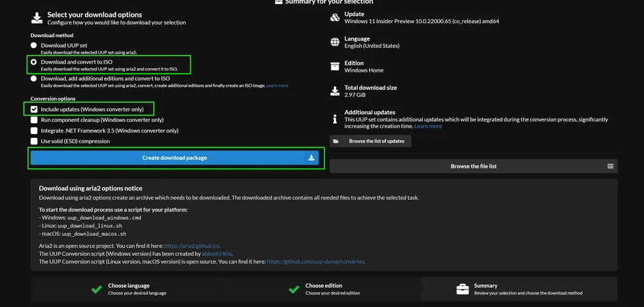Enable Use solid (ESD) compression

coord(34,141)
